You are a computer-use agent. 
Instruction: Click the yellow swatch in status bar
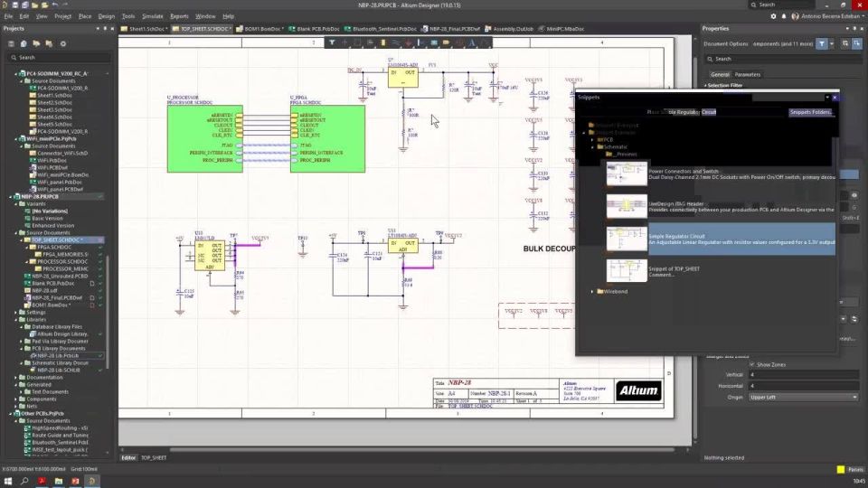841,470
